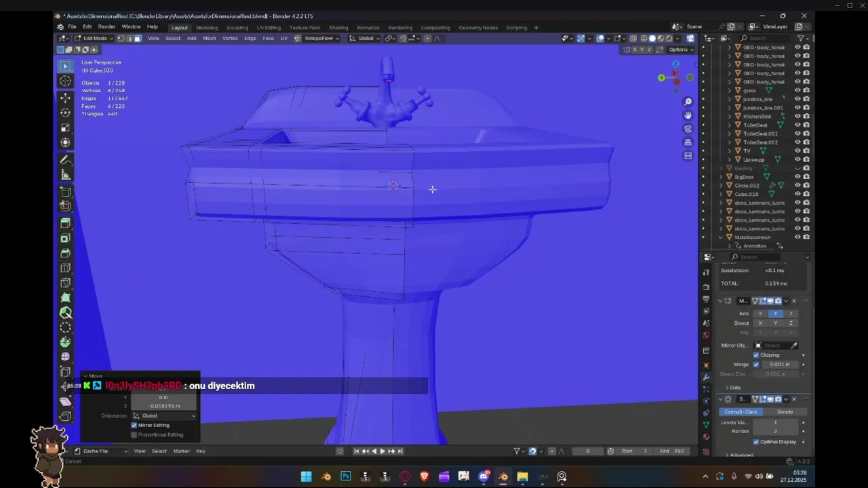Switch to the Modeling workspace tab
The width and height of the screenshot is (868, 488).
tap(207, 28)
